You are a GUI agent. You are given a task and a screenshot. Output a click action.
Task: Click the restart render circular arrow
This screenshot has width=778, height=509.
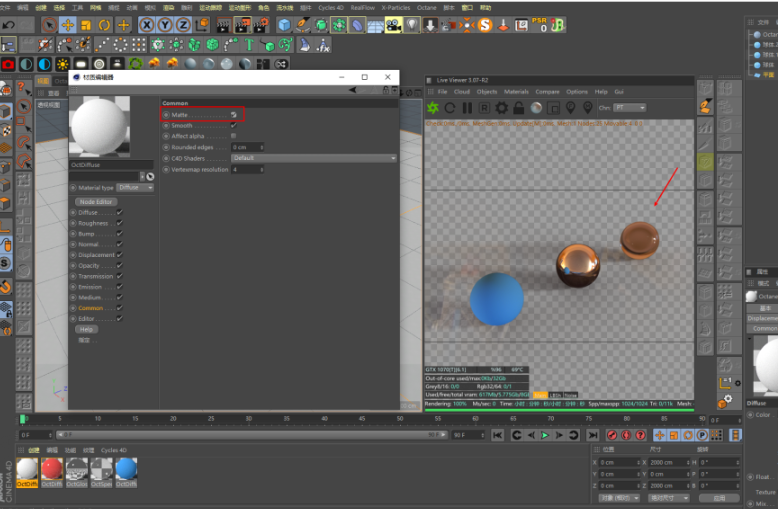[x=450, y=108]
